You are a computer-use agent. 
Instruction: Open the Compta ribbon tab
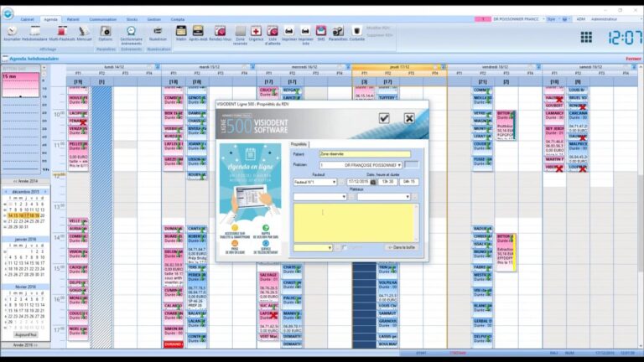(178, 19)
